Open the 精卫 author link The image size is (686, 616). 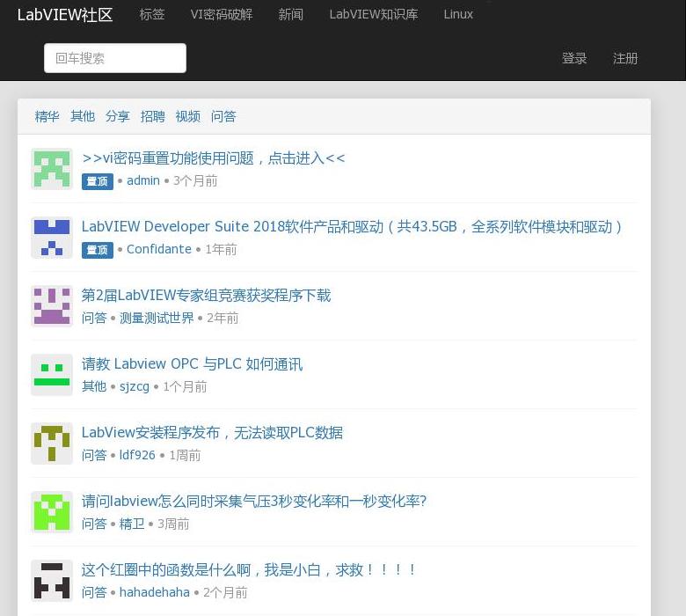tap(132, 524)
